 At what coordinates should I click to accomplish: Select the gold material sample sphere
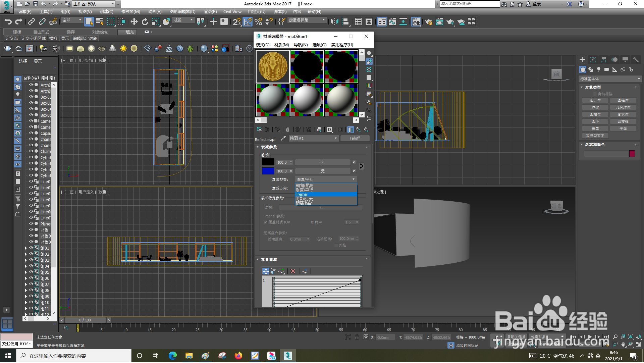[x=273, y=66]
